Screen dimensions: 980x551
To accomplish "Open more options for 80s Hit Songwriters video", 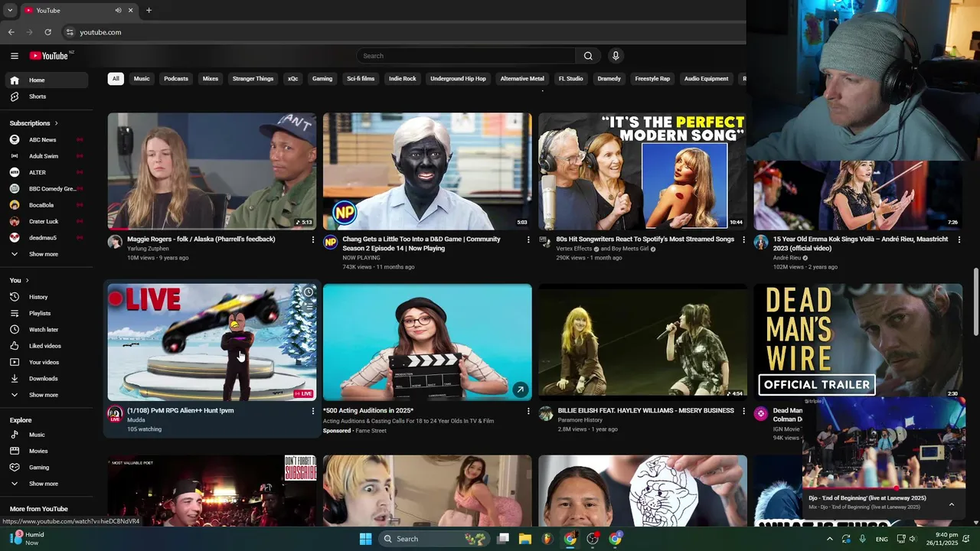I will (743, 240).
